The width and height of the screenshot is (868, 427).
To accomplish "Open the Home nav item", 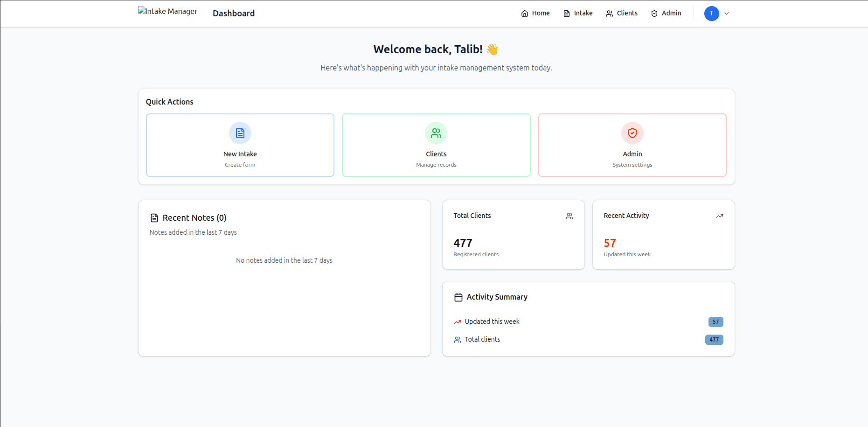I will coord(535,13).
